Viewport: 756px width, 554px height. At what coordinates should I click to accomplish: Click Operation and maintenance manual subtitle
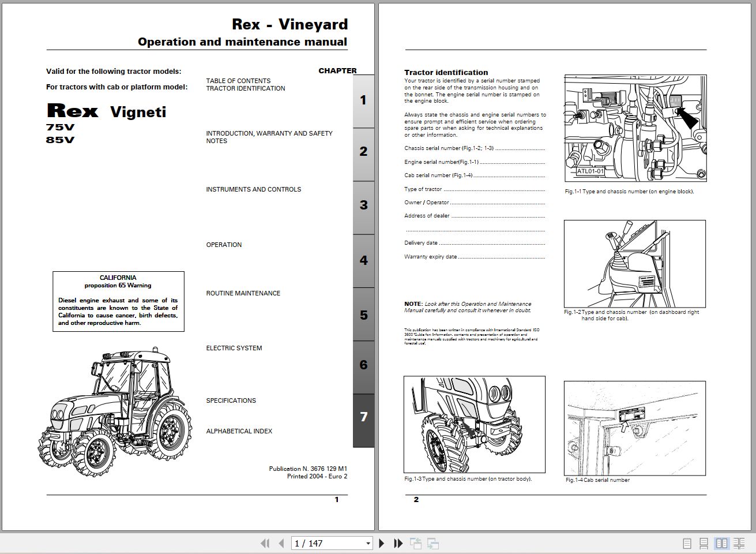point(242,42)
